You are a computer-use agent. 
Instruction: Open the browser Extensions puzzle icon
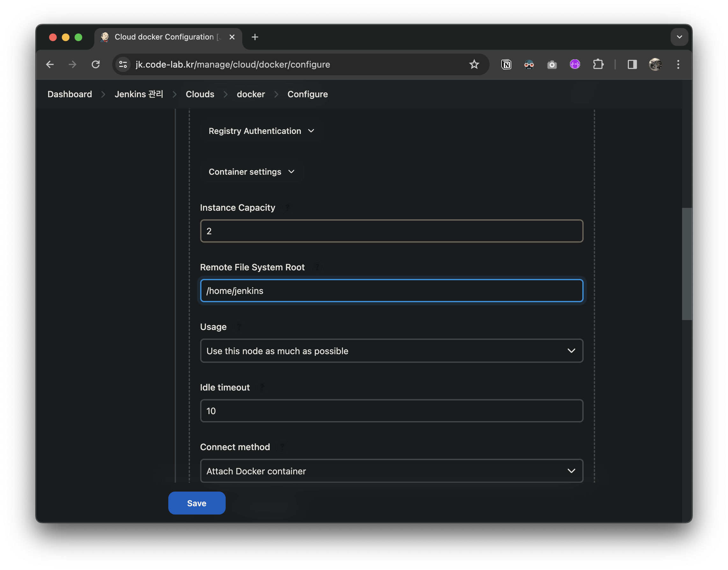point(598,64)
